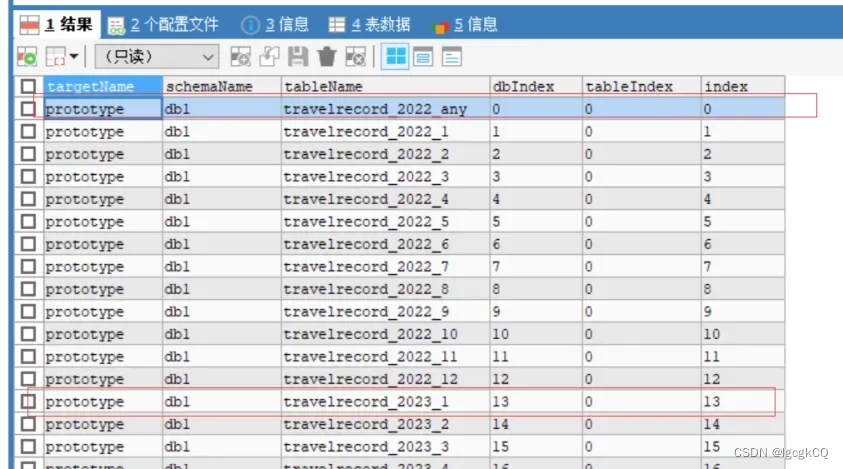
Task: Click db1 cell in travelrecord_2022_3 row
Action: [x=222, y=177]
